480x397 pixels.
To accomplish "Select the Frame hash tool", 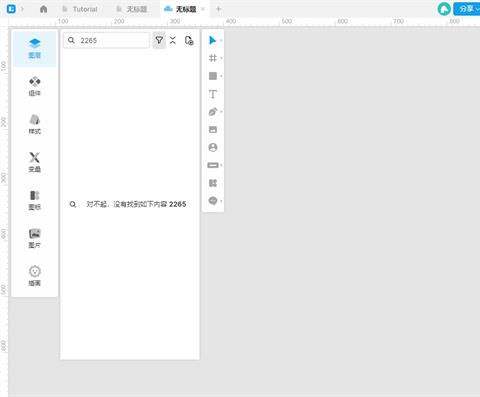I will (213, 58).
